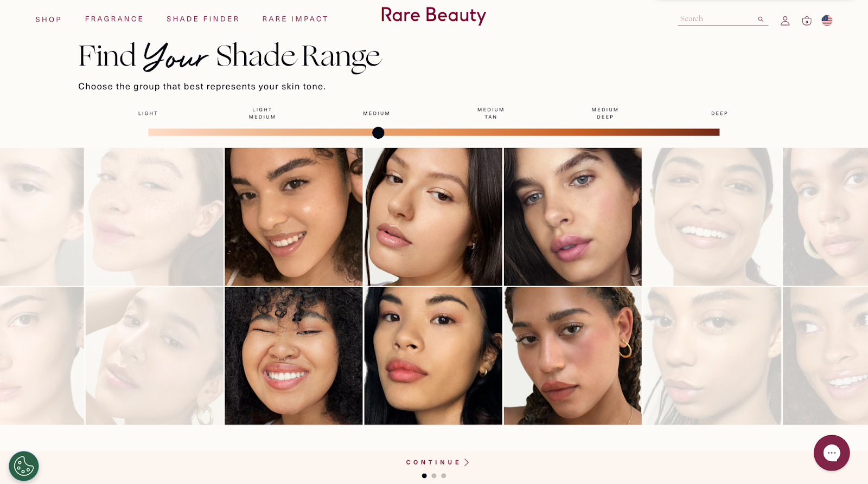
Task: Open the Fragrance menu
Action: 114,19
